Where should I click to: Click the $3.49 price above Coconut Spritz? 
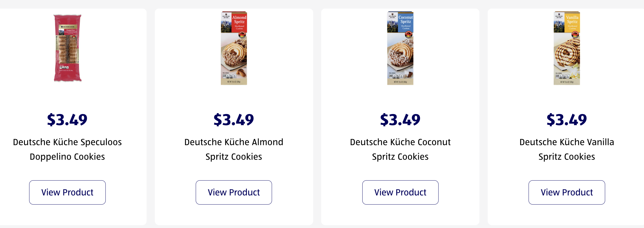pos(400,120)
